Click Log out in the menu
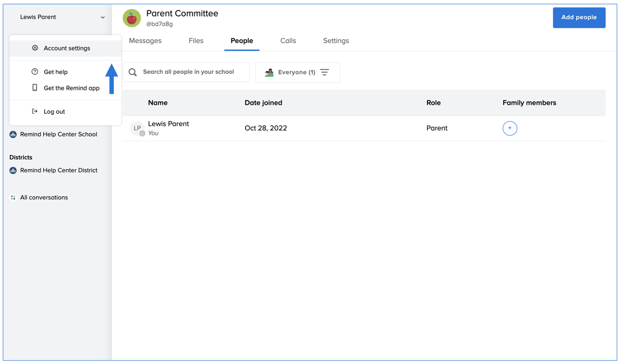Image resolution: width=621 pixels, height=364 pixels. (54, 112)
